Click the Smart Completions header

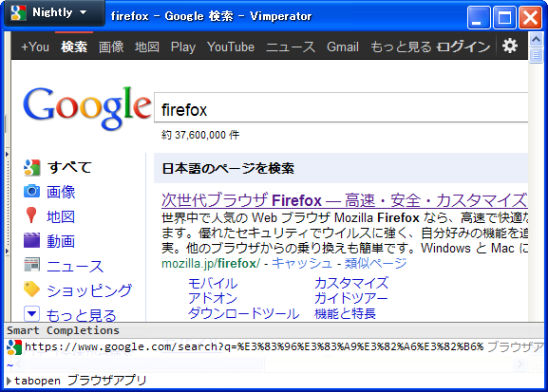[274, 330]
